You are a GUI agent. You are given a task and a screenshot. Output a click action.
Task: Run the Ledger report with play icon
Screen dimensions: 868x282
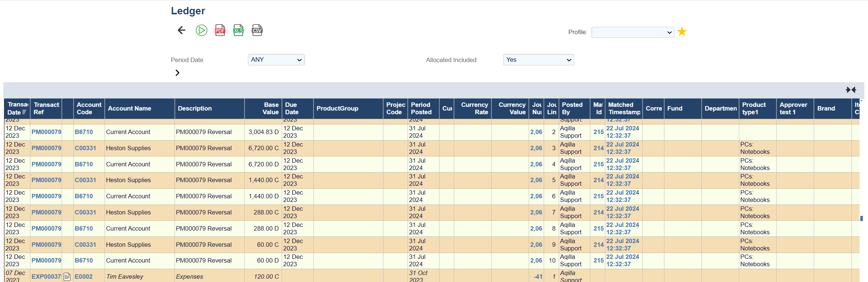click(201, 30)
